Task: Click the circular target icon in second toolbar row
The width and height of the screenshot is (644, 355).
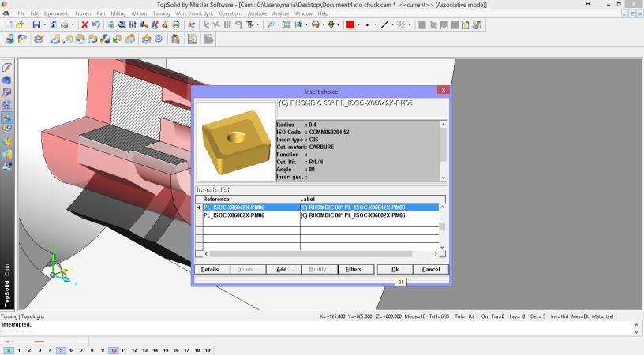Action: (159, 39)
